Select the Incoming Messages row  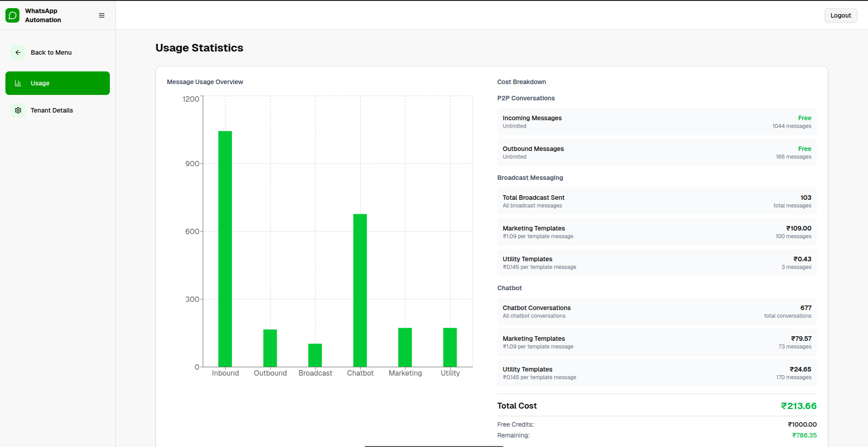tap(657, 122)
